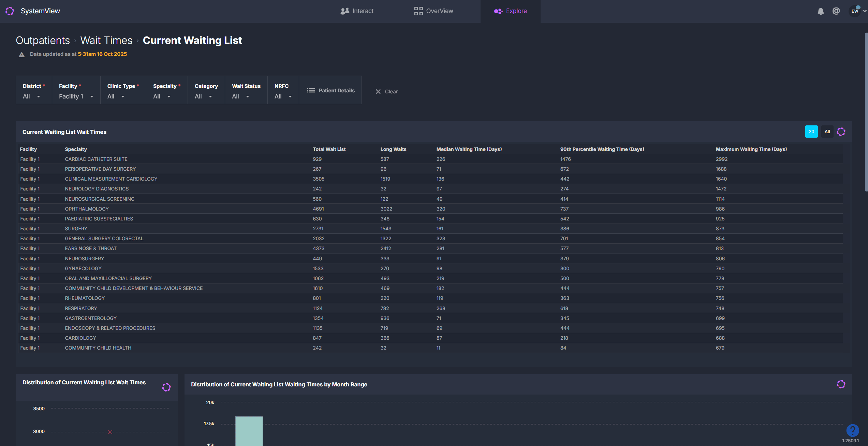Viewport: 868px width, 446px height.
Task: Open month range chart options icon
Action: tap(841, 384)
